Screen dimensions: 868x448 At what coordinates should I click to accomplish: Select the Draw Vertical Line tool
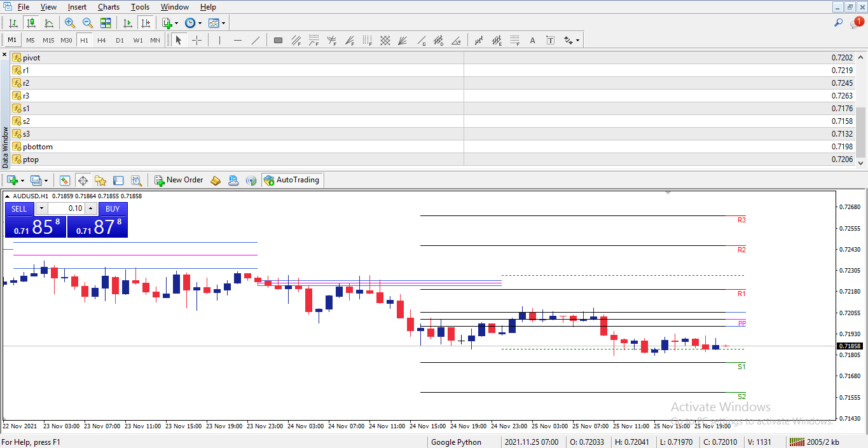(x=219, y=40)
